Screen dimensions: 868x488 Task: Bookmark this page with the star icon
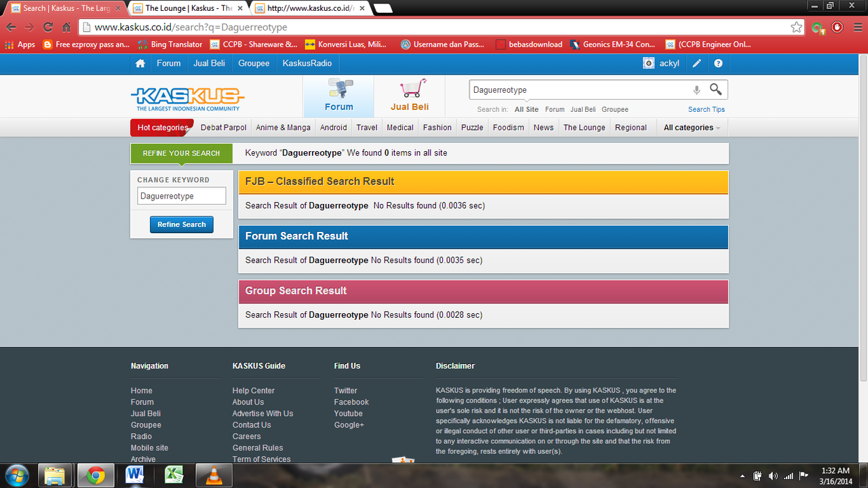[x=797, y=27]
